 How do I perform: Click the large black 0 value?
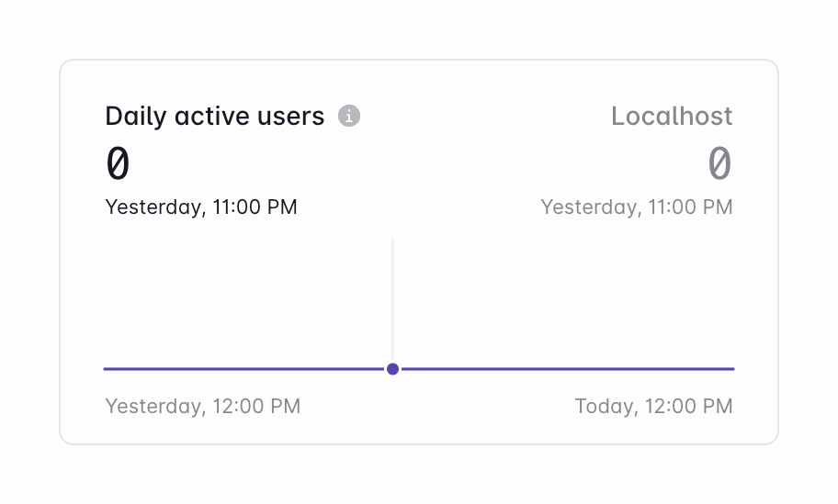[x=118, y=163]
